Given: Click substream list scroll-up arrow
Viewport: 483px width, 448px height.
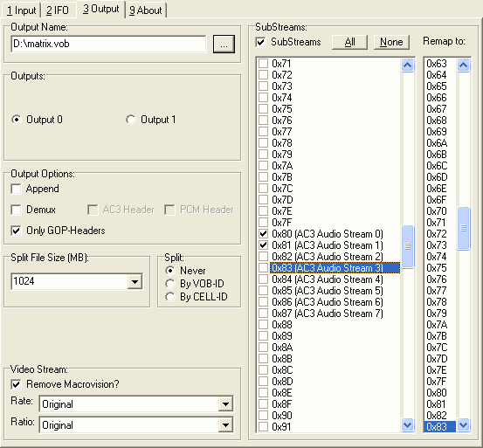Looking at the screenshot, I should click(x=408, y=65).
